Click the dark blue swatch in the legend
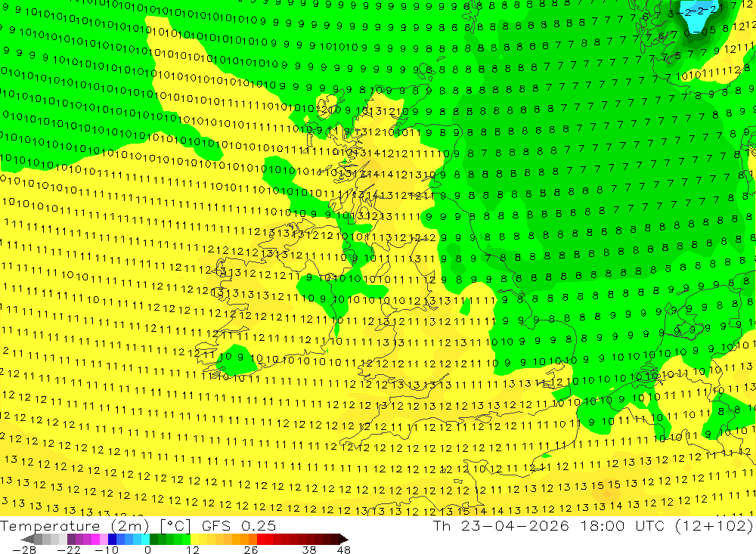 click(x=112, y=539)
